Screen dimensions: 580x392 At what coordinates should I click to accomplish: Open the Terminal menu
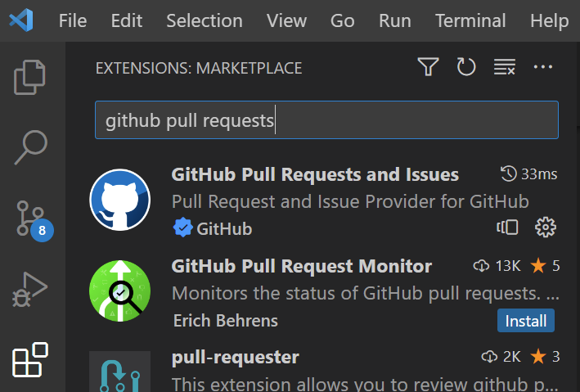(470, 20)
